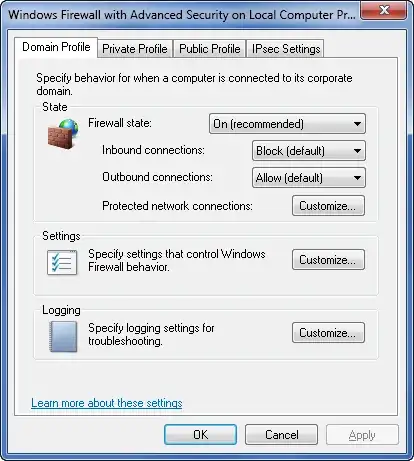Cancel the dialog
Image resolution: width=414 pixels, height=461 pixels.
tap(281, 435)
